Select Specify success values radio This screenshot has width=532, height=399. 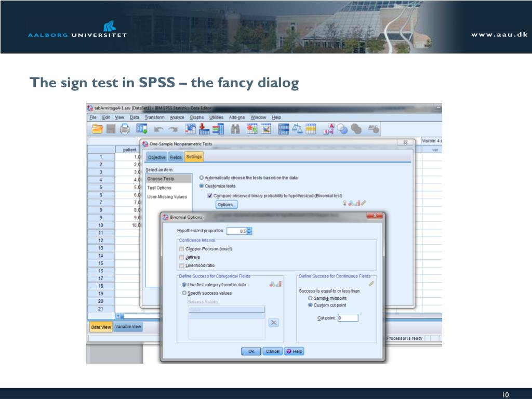pos(184,293)
